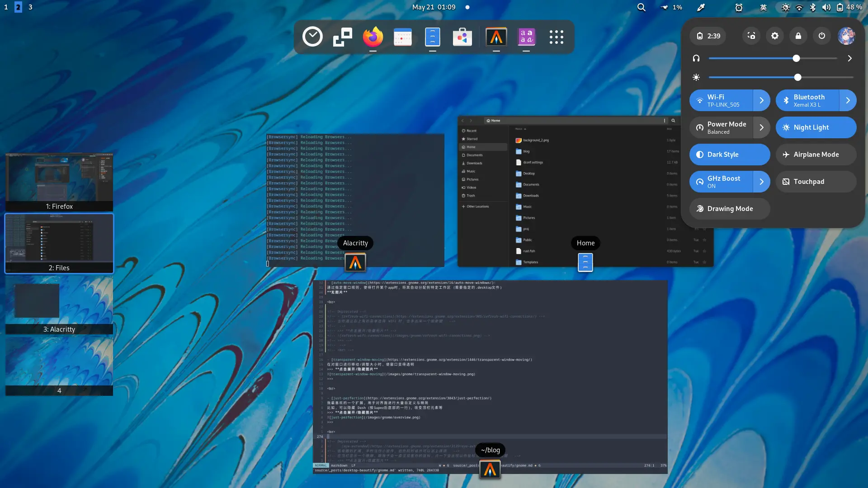Image resolution: width=868 pixels, height=488 pixels.
Task: Toggle Wi-Fi TP-LINK_505 off
Action: pos(721,100)
